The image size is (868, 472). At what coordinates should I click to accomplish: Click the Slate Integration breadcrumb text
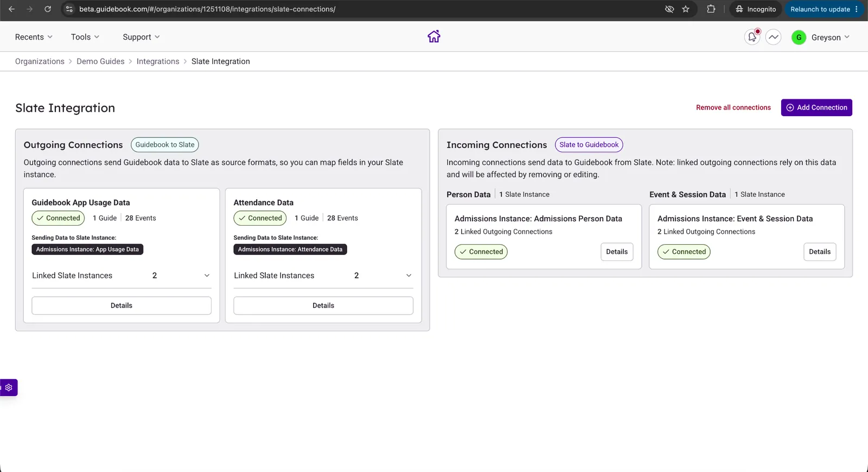point(221,61)
